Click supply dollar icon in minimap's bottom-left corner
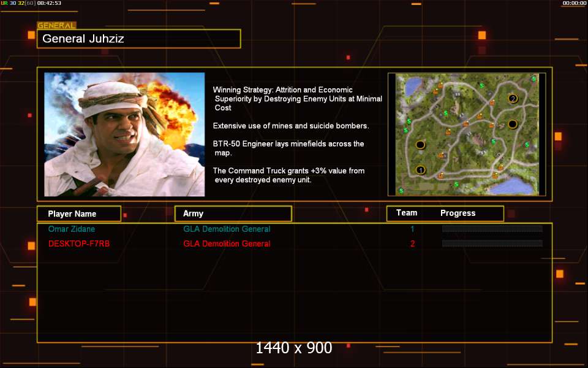This screenshot has width=588, height=368. tap(401, 191)
